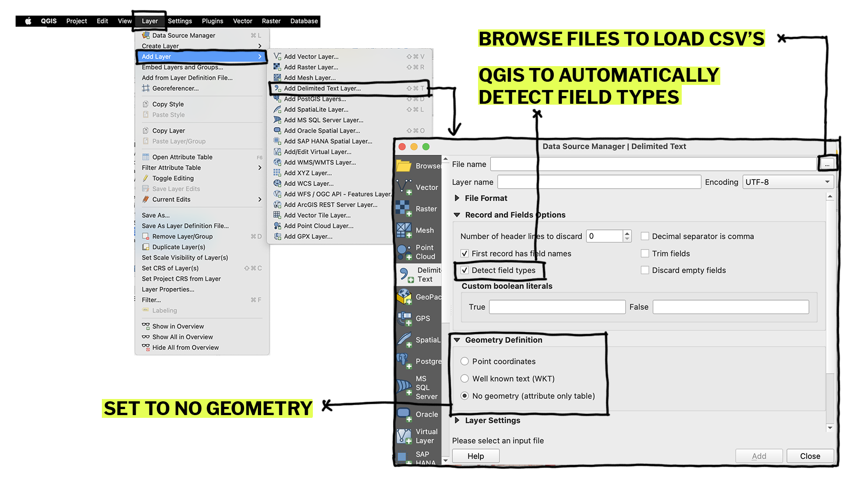The width and height of the screenshot is (868, 478).
Task: Click the Add Vector Layer icon
Action: [278, 56]
